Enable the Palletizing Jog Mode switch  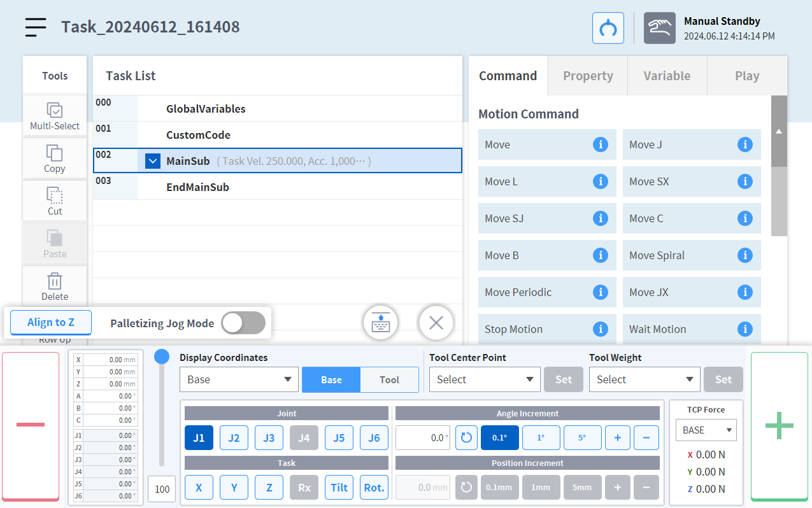[243, 323]
